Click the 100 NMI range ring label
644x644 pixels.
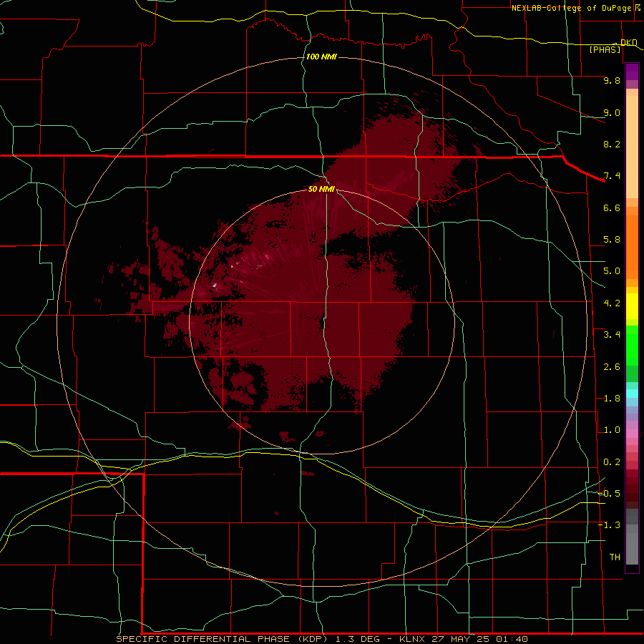pyautogui.click(x=321, y=57)
